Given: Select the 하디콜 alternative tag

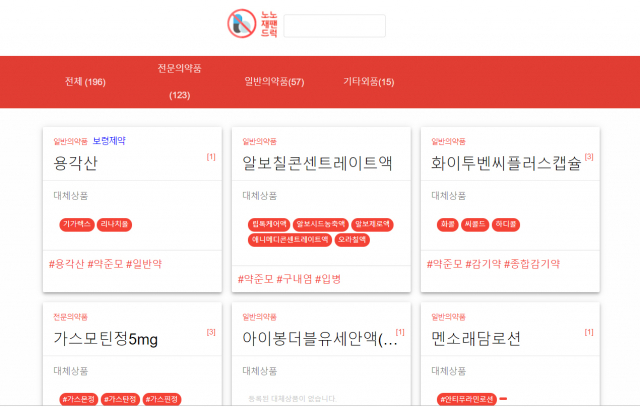Looking at the screenshot, I should coord(506,224).
